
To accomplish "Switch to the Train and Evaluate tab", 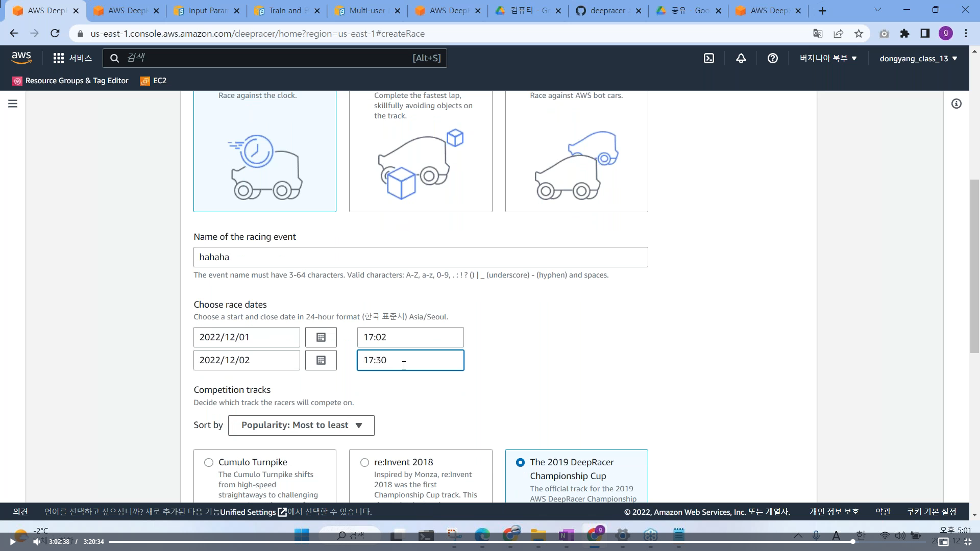I will (284, 11).
